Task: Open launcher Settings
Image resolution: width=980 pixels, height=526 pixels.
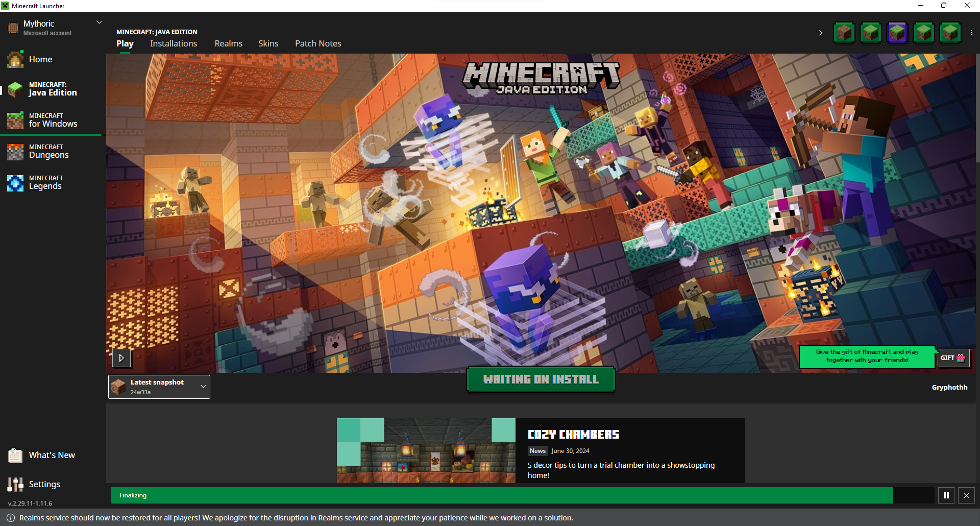Action: click(x=44, y=484)
